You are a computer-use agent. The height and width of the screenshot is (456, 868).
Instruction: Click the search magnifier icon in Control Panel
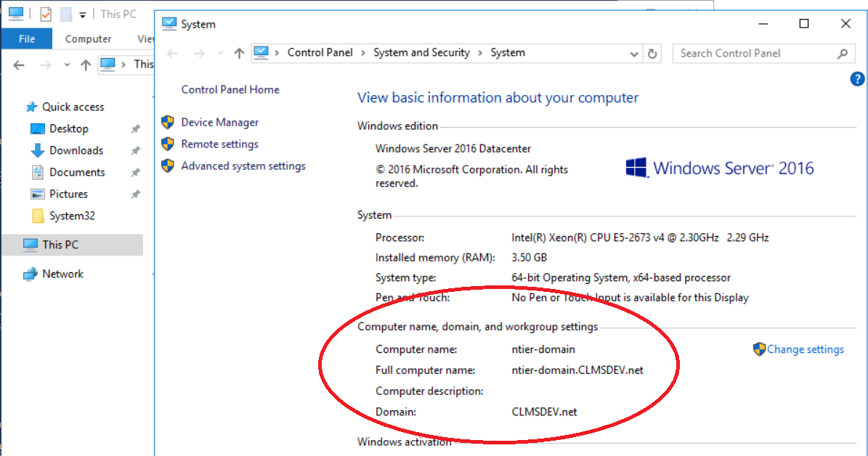click(843, 53)
